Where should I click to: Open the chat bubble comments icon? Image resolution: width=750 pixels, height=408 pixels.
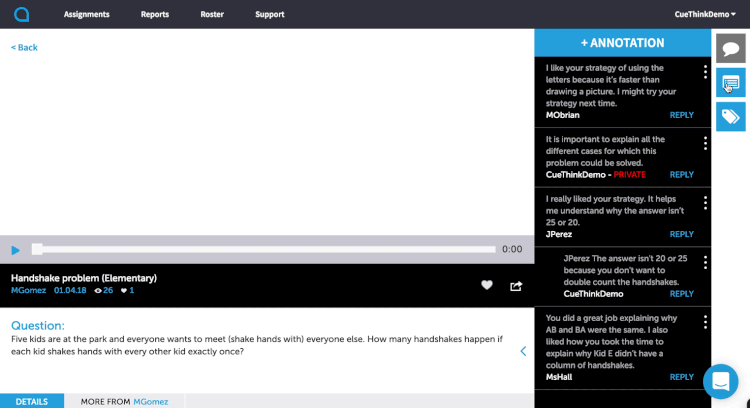[x=730, y=48]
